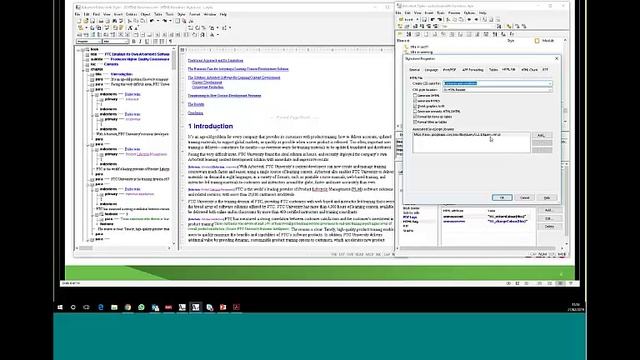Open Adobe Acrobat from the taskbar
Image resolution: width=640 pixels, height=360 pixels.
click(x=236, y=307)
